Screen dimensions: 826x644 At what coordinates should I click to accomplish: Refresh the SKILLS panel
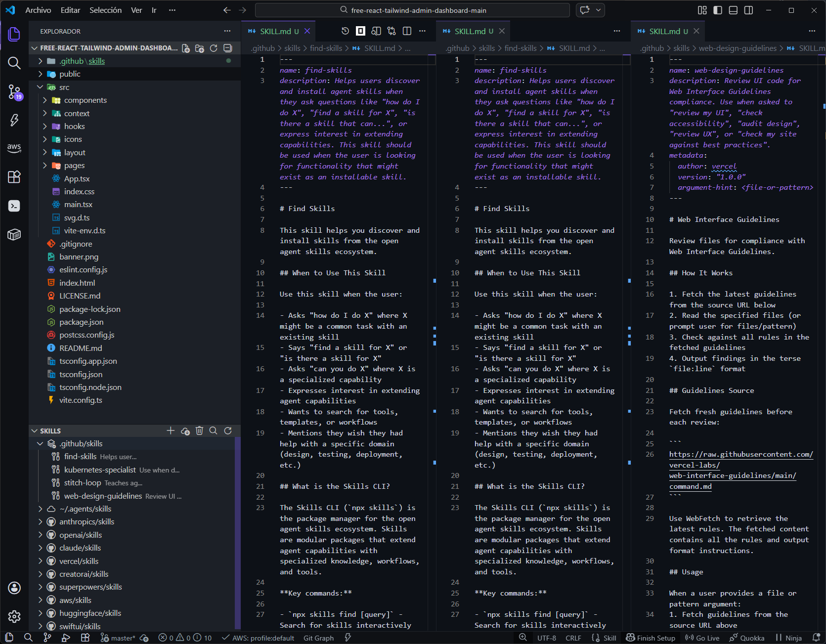point(228,430)
